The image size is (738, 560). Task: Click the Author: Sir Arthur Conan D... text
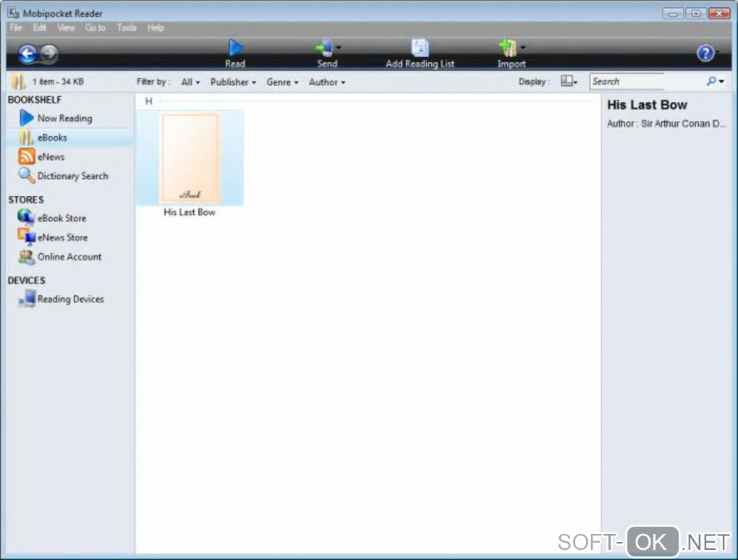(x=666, y=124)
